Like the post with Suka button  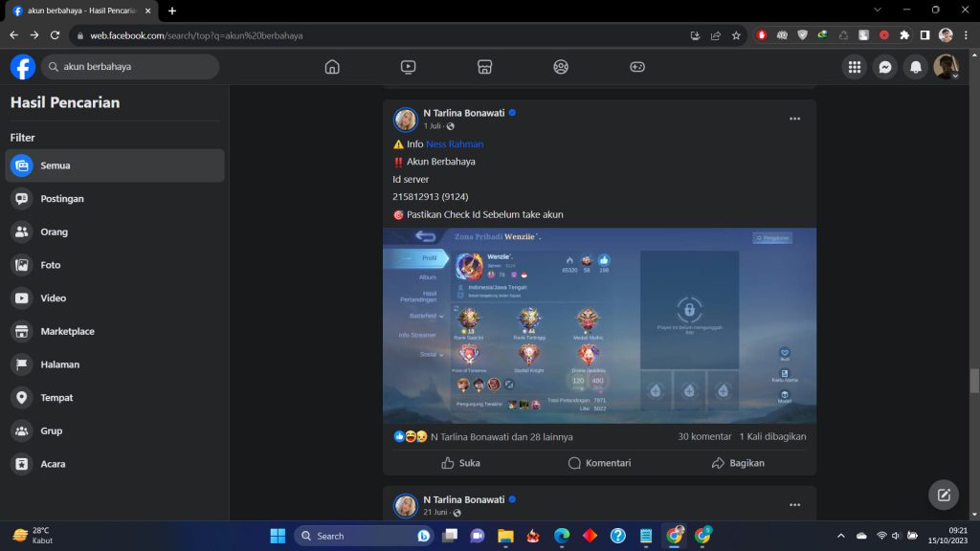click(460, 463)
